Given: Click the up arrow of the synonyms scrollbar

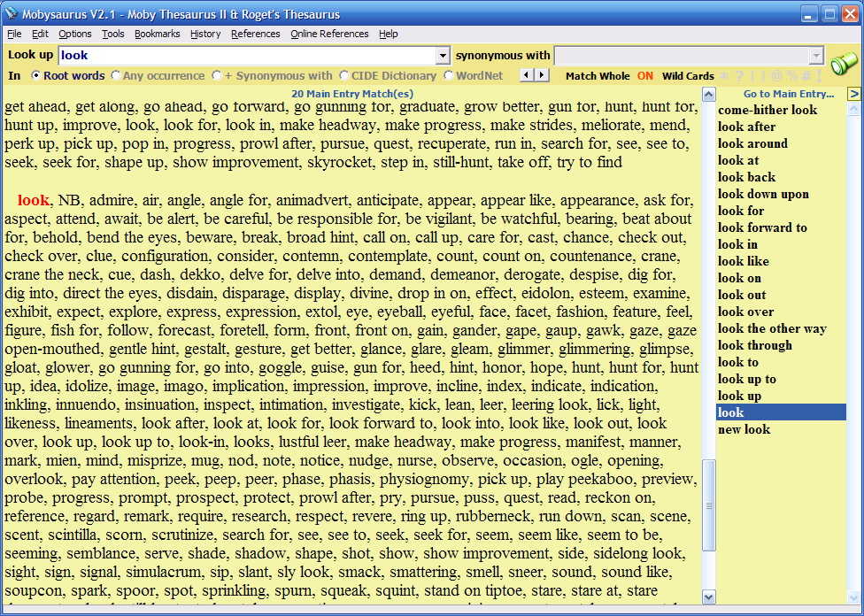Looking at the screenshot, I should (708, 94).
